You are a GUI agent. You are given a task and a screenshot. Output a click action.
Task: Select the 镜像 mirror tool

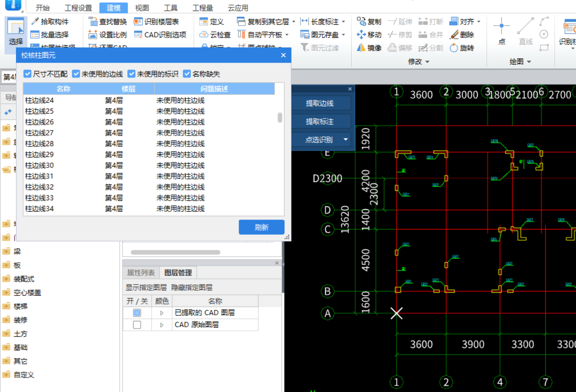point(369,47)
